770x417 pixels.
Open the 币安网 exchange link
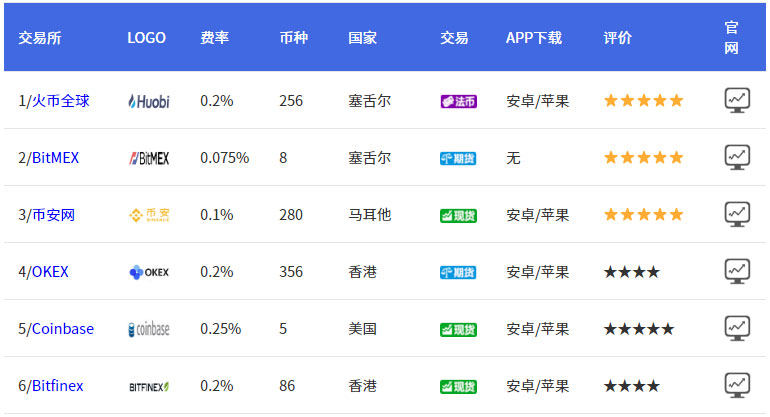(53, 215)
